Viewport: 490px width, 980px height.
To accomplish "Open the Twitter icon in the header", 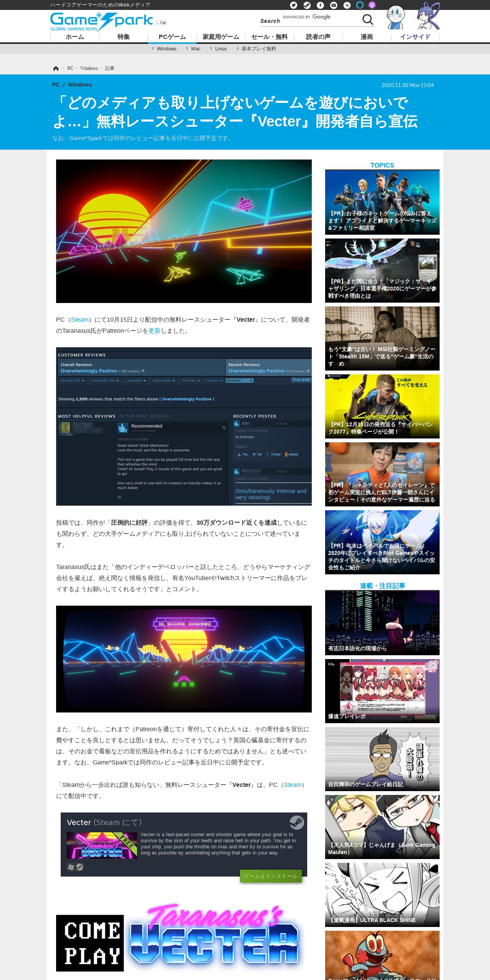I will pyautogui.click(x=293, y=5).
